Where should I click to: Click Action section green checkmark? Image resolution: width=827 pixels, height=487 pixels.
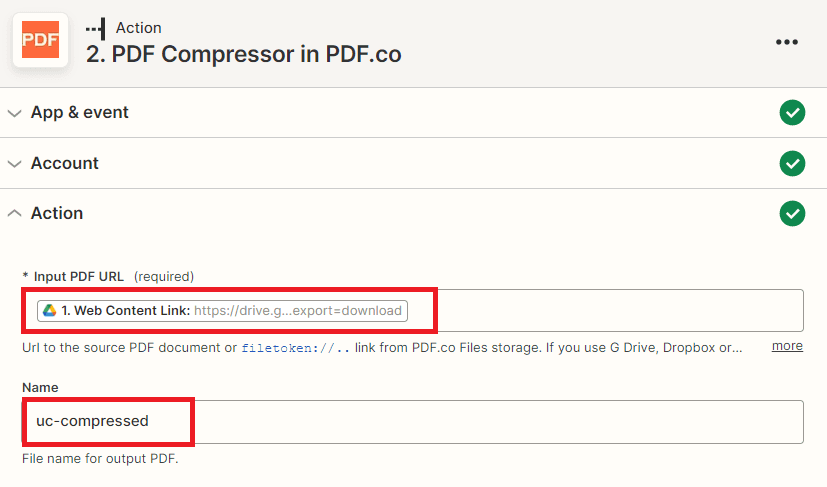tap(792, 213)
